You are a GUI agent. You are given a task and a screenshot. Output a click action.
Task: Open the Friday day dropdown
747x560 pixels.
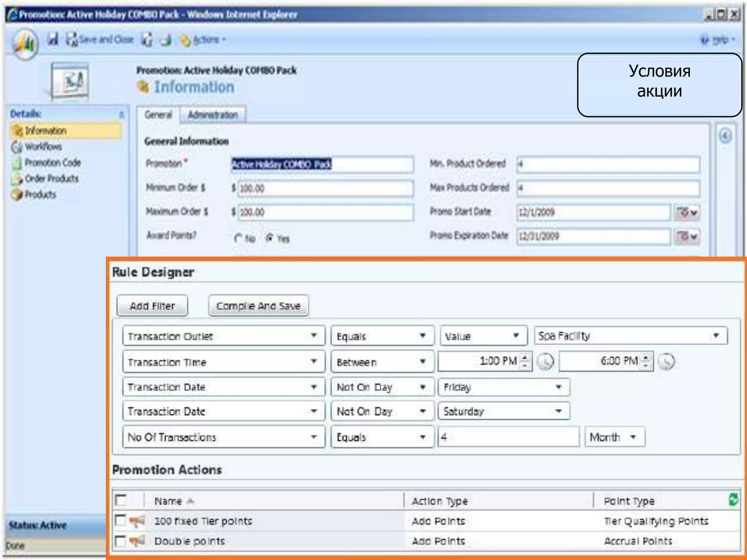click(x=558, y=387)
